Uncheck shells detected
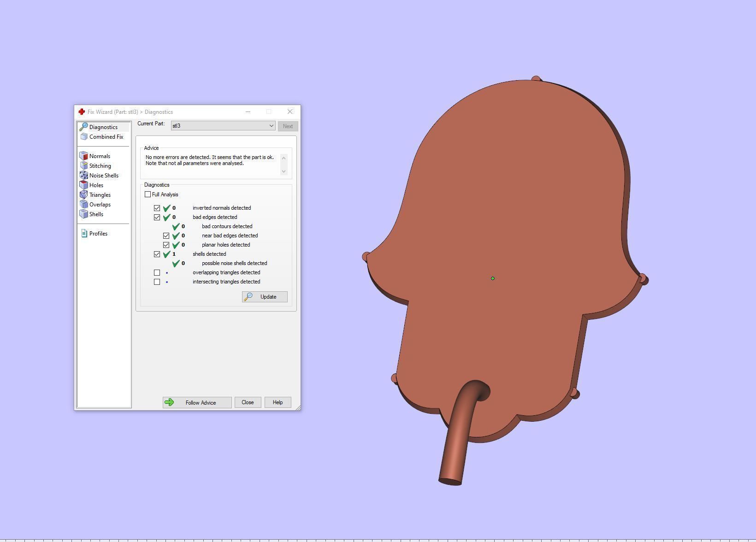The height and width of the screenshot is (542, 756). pos(157,254)
